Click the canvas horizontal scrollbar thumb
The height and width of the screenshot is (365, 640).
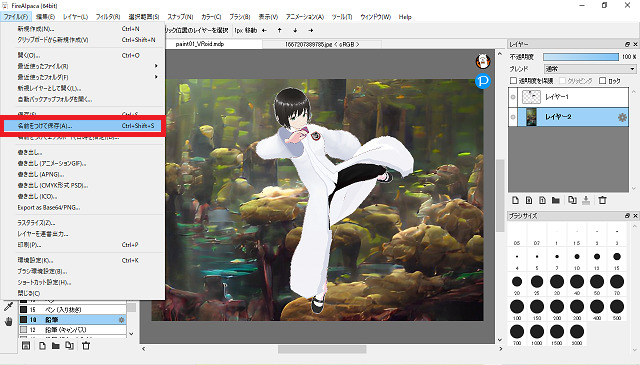322,349
